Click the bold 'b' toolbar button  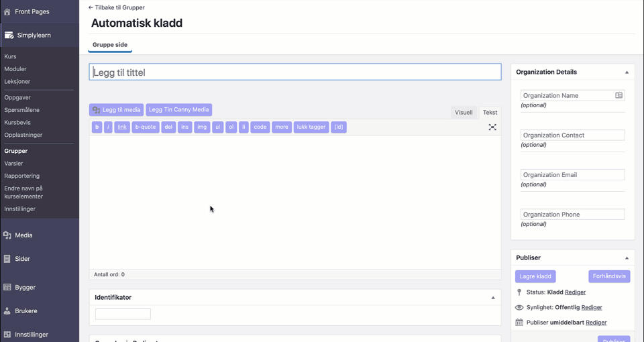[x=97, y=127]
